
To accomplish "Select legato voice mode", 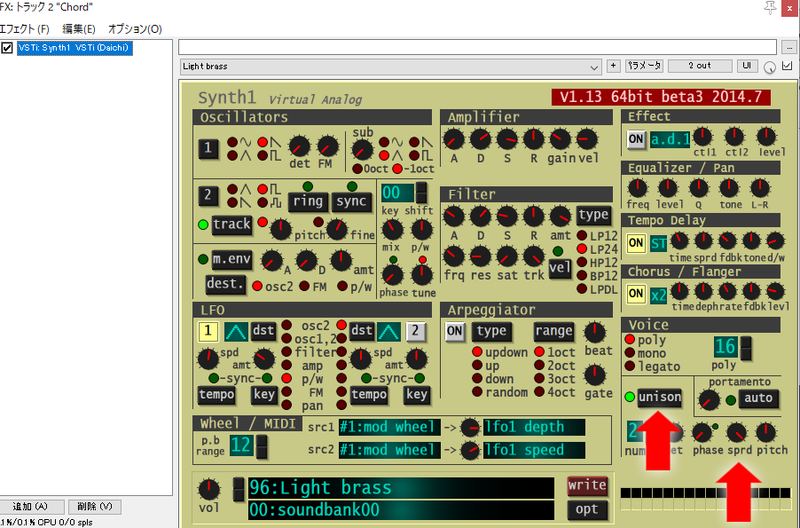I will pyautogui.click(x=630, y=366).
